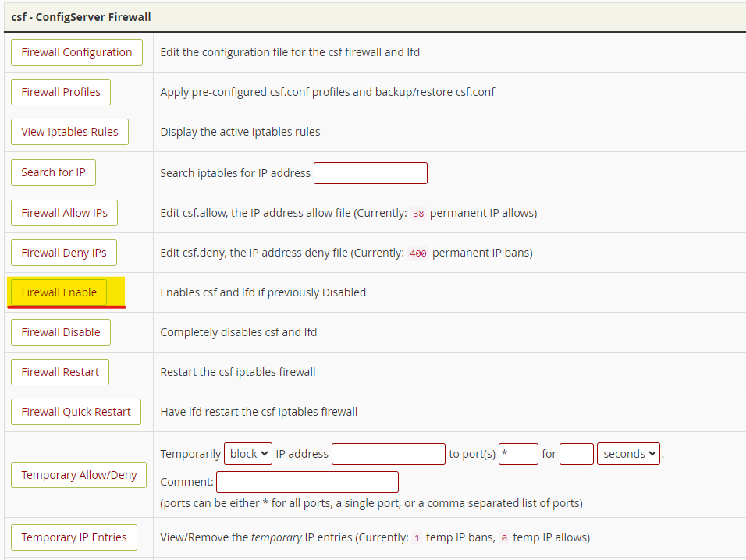
Task: Open Firewall Deny IPs editor
Action: tap(64, 253)
